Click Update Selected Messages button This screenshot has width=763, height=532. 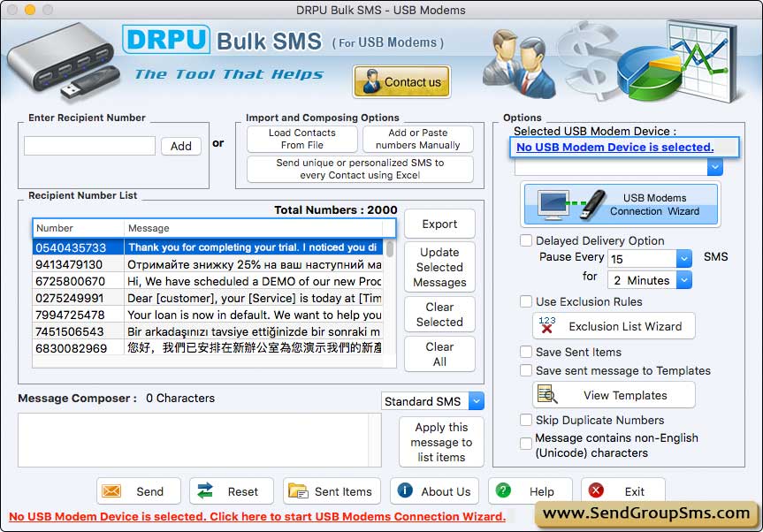(439, 268)
